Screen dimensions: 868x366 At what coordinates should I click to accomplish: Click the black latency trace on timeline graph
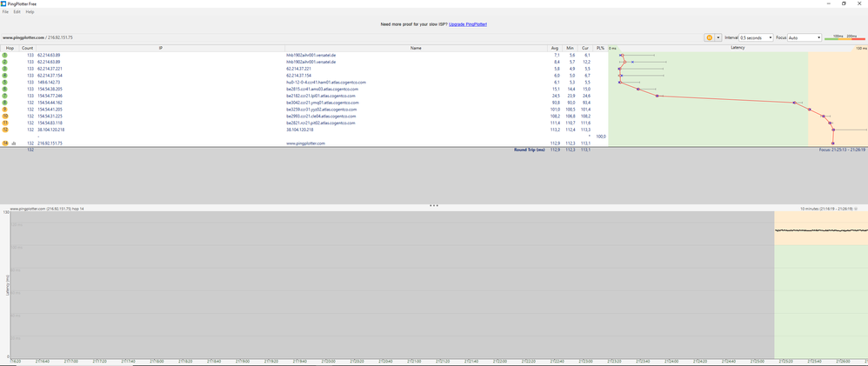[x=821, y=230]
